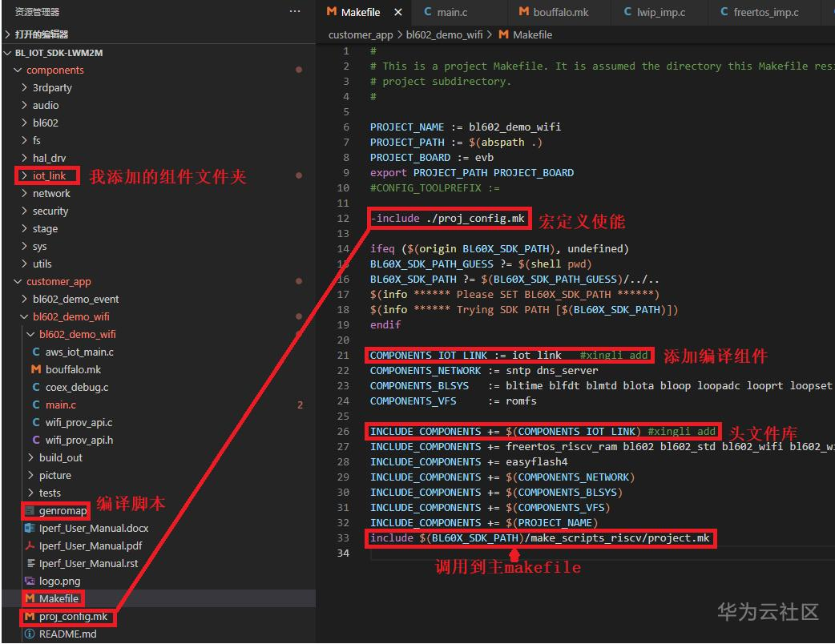
Task: Click the Makefile breadcrumb segment
Action: 532,34
